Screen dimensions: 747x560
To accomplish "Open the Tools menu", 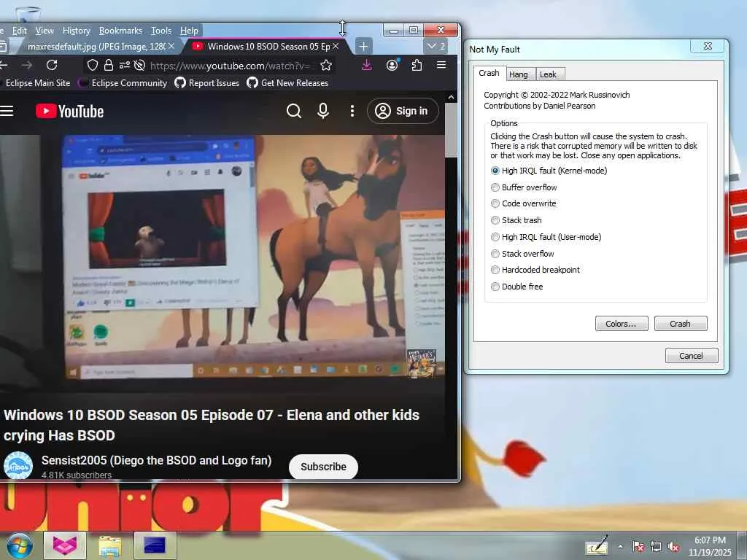I will (161, 31).
